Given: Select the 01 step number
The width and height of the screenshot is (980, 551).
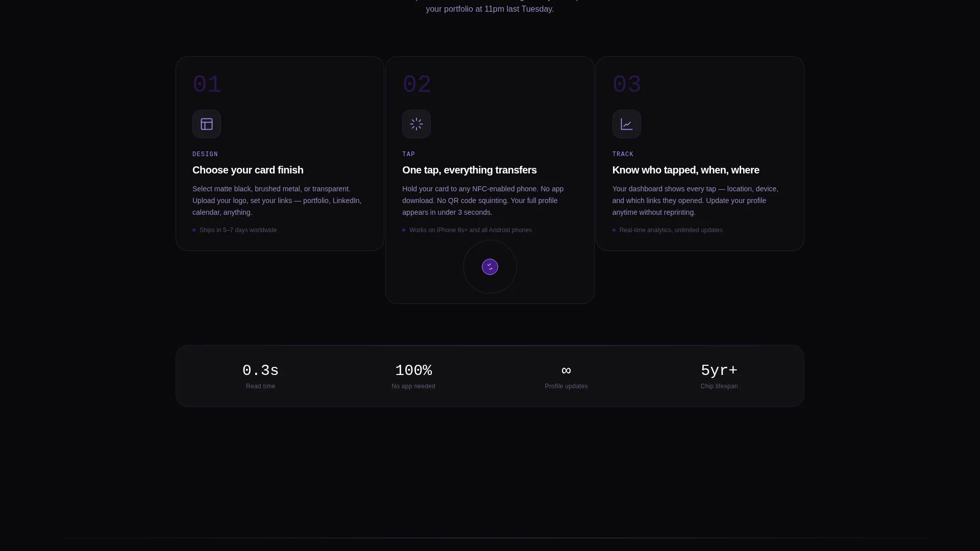Looking at the screenshot, I should (207, 84).
